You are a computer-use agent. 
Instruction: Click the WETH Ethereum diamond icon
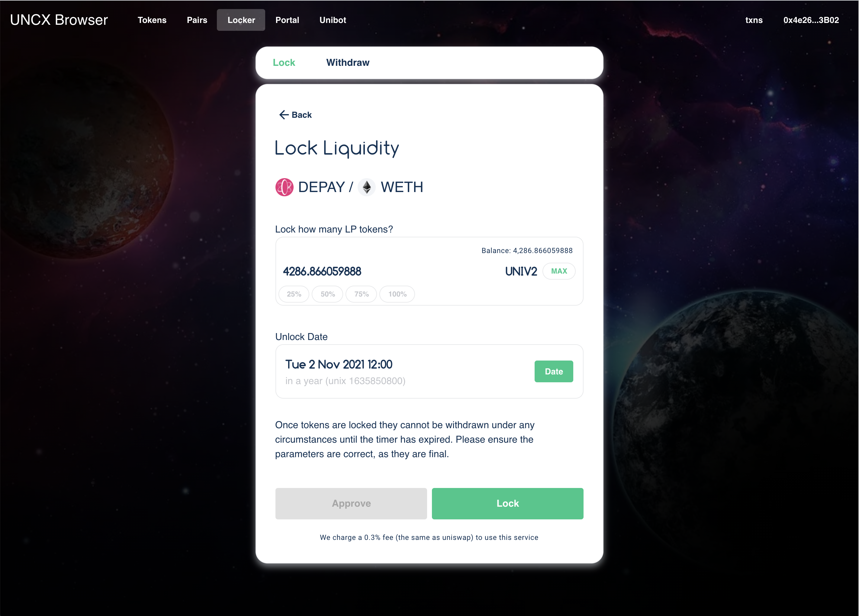pos(366,187)
